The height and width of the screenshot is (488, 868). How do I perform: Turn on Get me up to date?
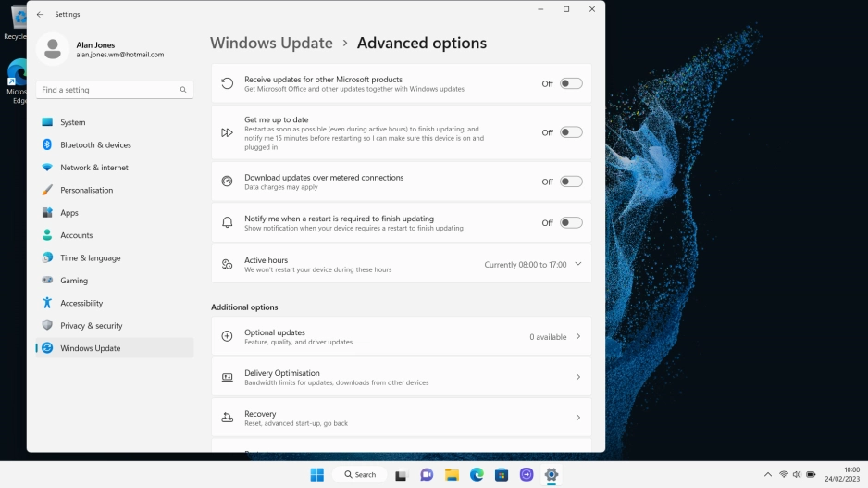(571, 132)
